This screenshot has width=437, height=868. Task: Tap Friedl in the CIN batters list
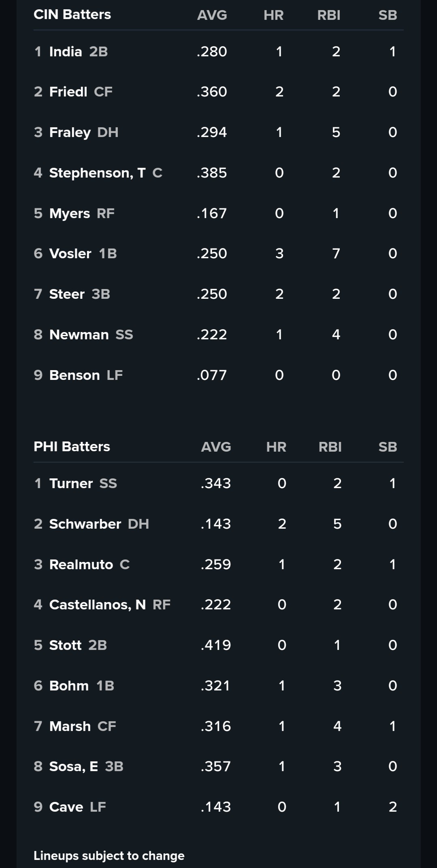click(68, 92)
